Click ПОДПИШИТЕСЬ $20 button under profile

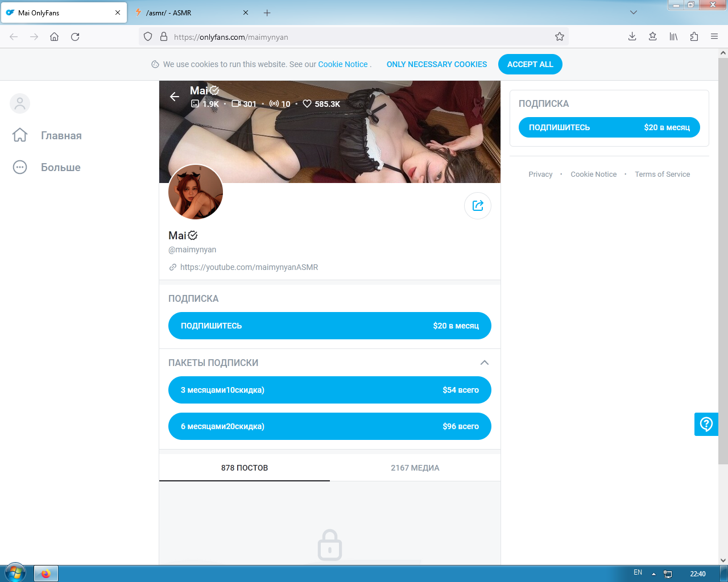click(330, 326)
